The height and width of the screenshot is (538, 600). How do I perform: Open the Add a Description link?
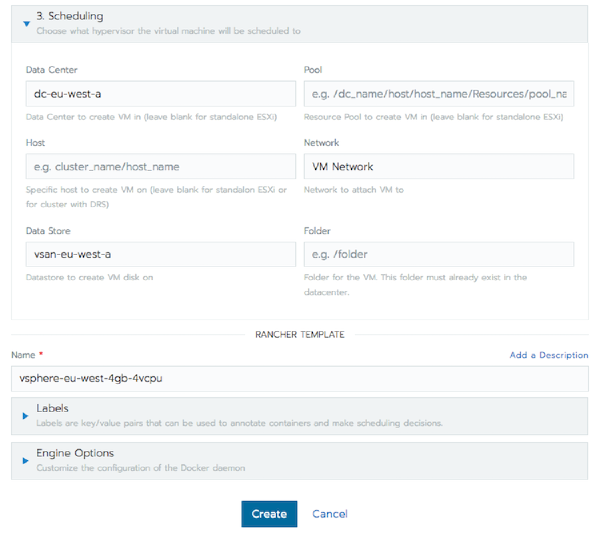click(x=548, y=355)
